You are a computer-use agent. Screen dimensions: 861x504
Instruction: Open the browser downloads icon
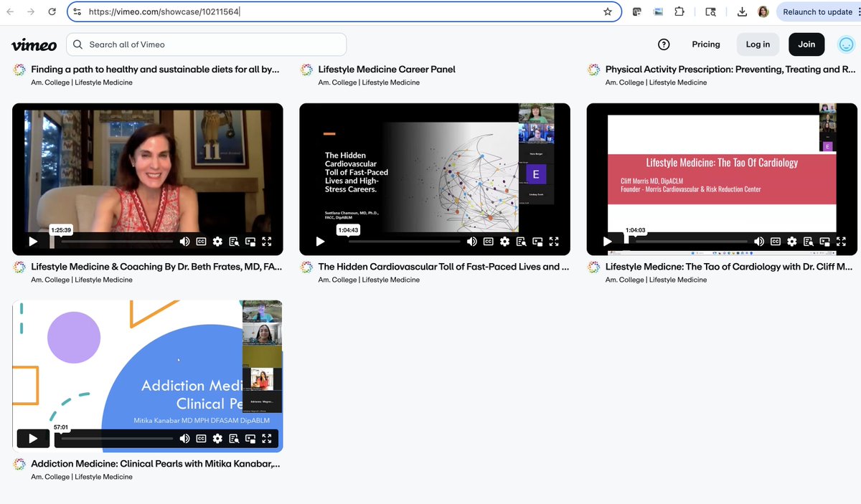pyautogui.click(x=742, y=12)
